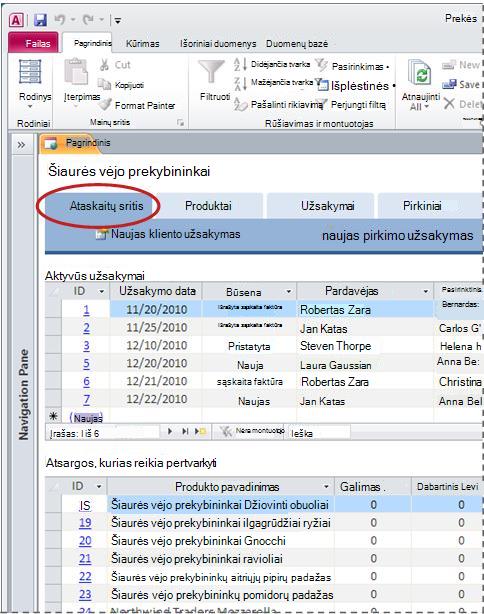Open the Būsena column dropdown arrow

(289, 291)
